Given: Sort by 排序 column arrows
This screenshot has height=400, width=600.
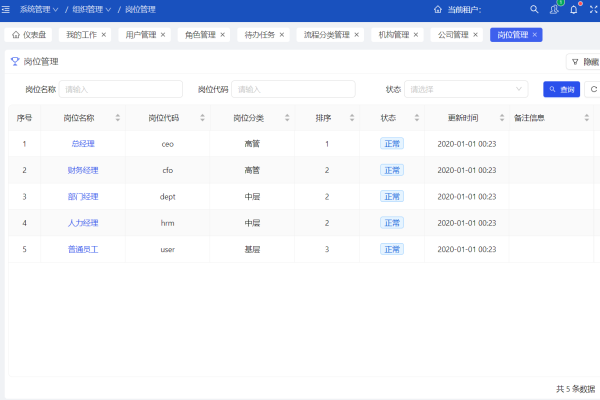Looking at the screenshot, I should 352,118.
